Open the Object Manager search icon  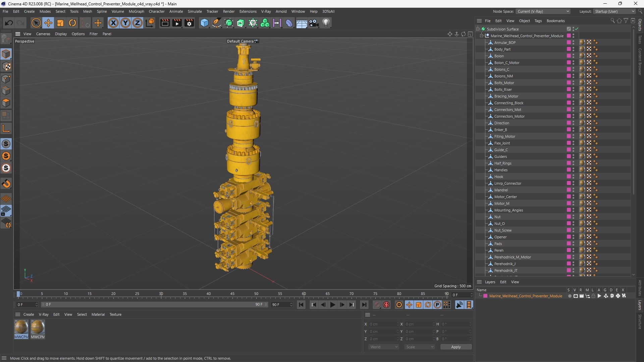[612, 21]
